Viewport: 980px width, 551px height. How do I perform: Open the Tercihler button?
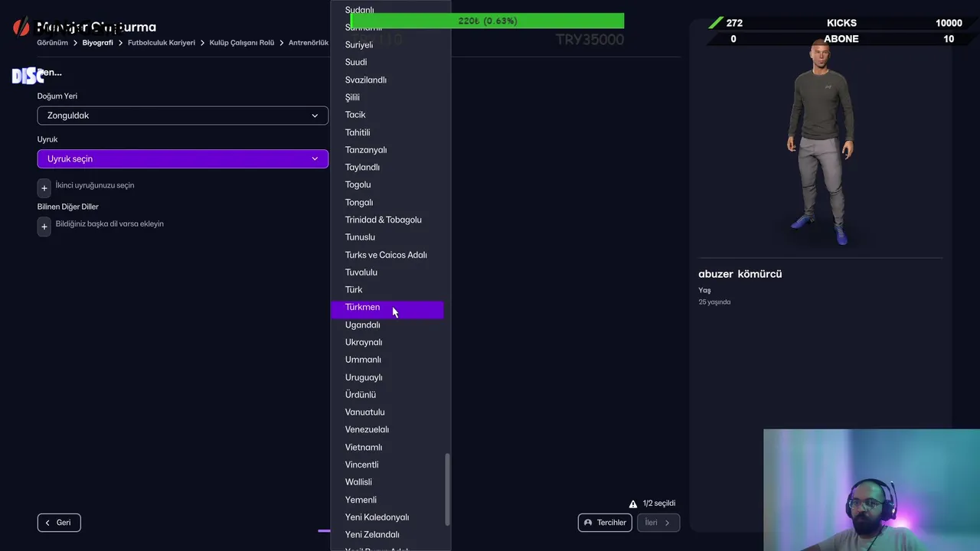[x=605, y=523]
